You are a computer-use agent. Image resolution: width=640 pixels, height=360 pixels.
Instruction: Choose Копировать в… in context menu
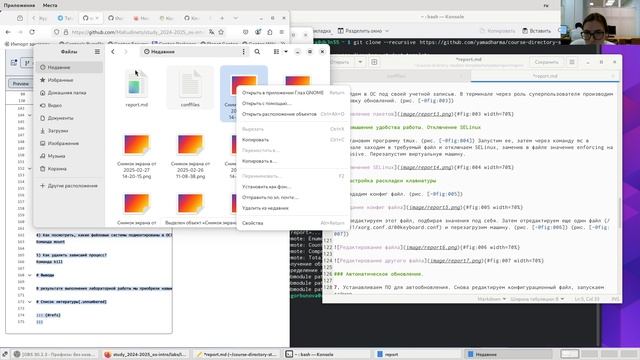(x=293, y=161)
